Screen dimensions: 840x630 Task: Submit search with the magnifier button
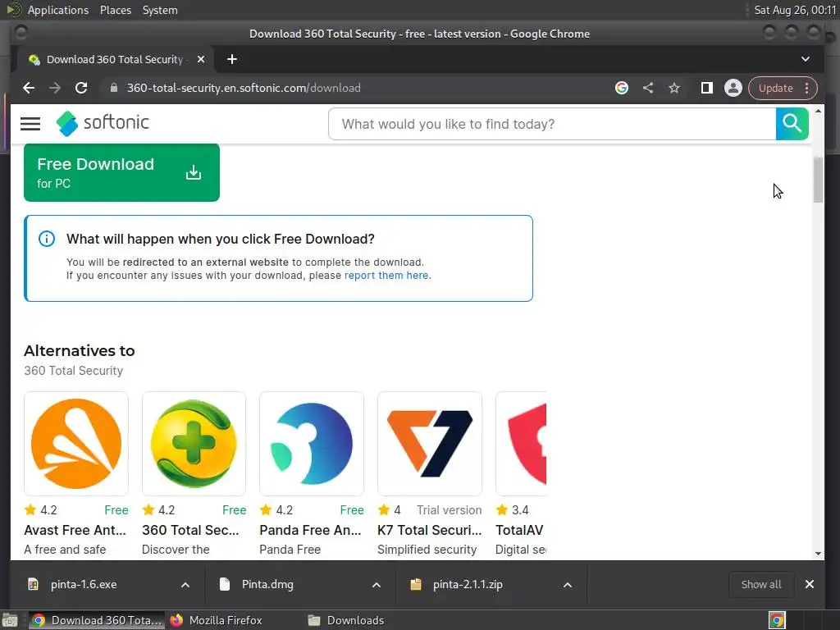(792, 124)
